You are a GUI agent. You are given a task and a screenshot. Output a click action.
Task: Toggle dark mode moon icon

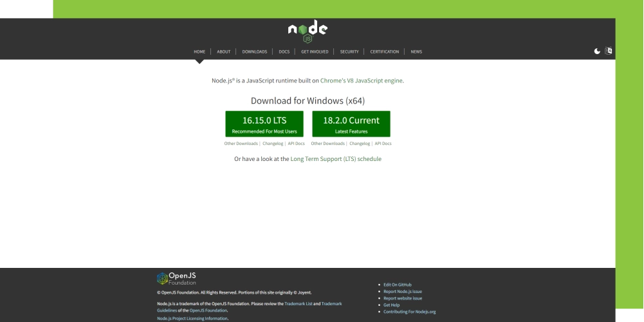tap(597, 52)
